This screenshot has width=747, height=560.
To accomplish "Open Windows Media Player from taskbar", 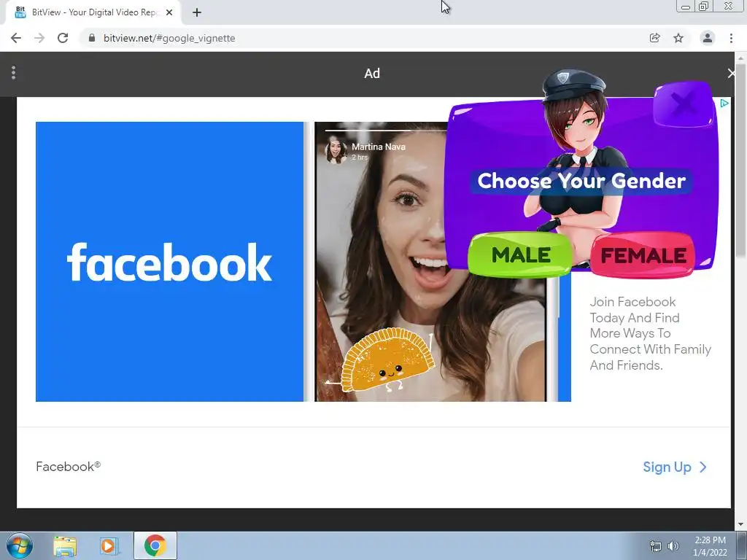I will point(109,546).
